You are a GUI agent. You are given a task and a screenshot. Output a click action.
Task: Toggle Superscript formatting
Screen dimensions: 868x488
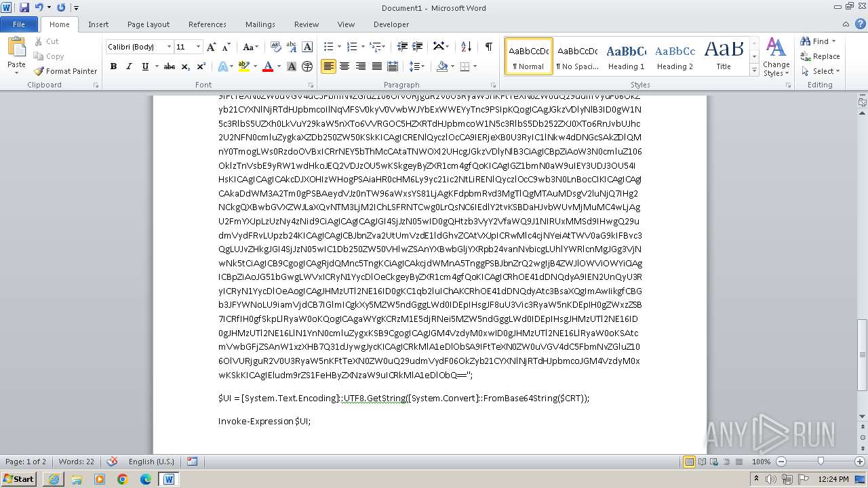(x=201, y=66)
